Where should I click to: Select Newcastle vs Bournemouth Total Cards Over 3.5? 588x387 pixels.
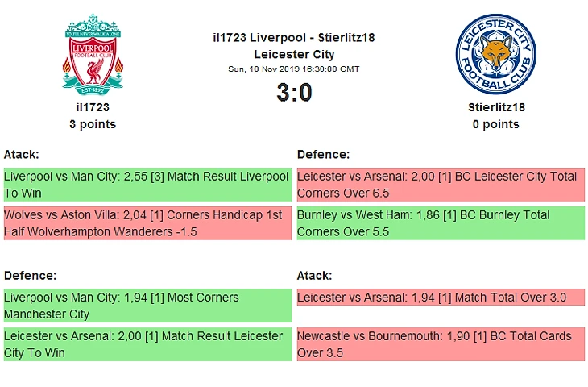(440, 344)
